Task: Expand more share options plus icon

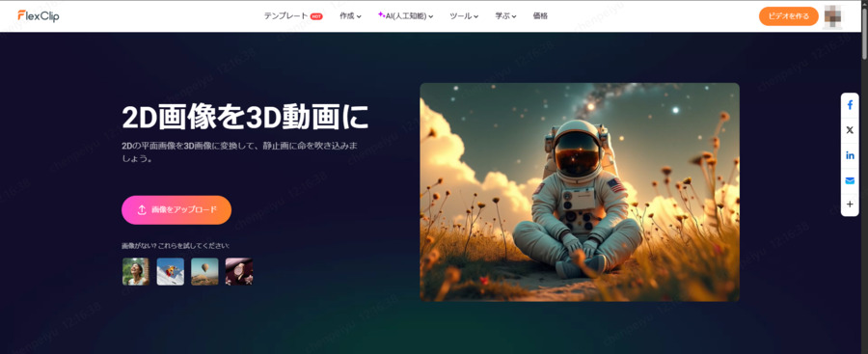Action: pos(850,204)
